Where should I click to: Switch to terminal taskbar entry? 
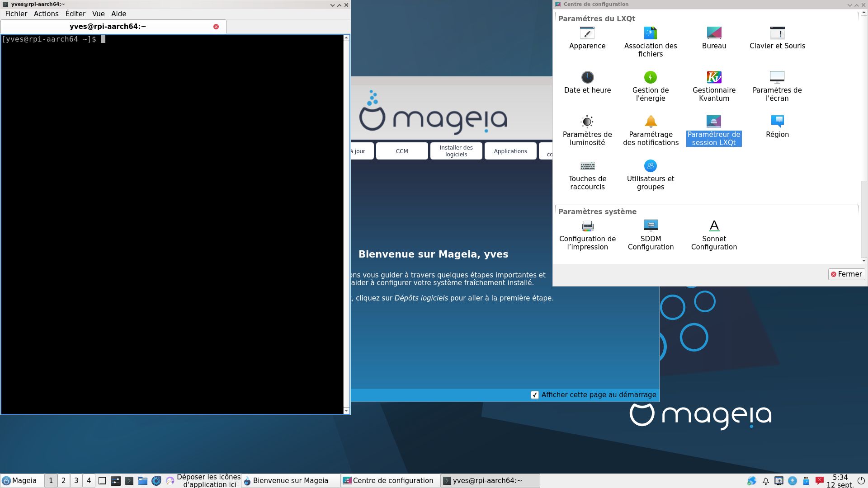(x=491, y=481)
